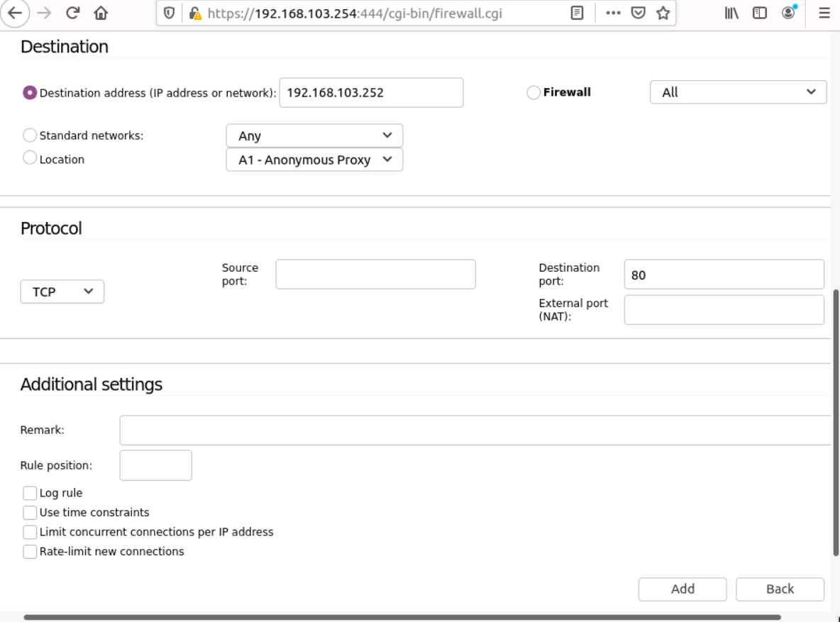Reload the firewall page
Viewport: 840px width, 622px height.
(72, 14)
